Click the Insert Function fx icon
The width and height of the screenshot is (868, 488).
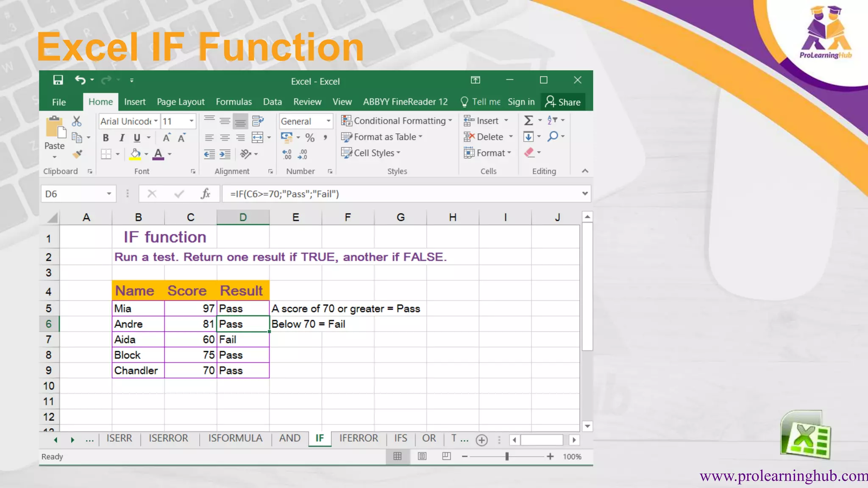[x=206, y=194]
